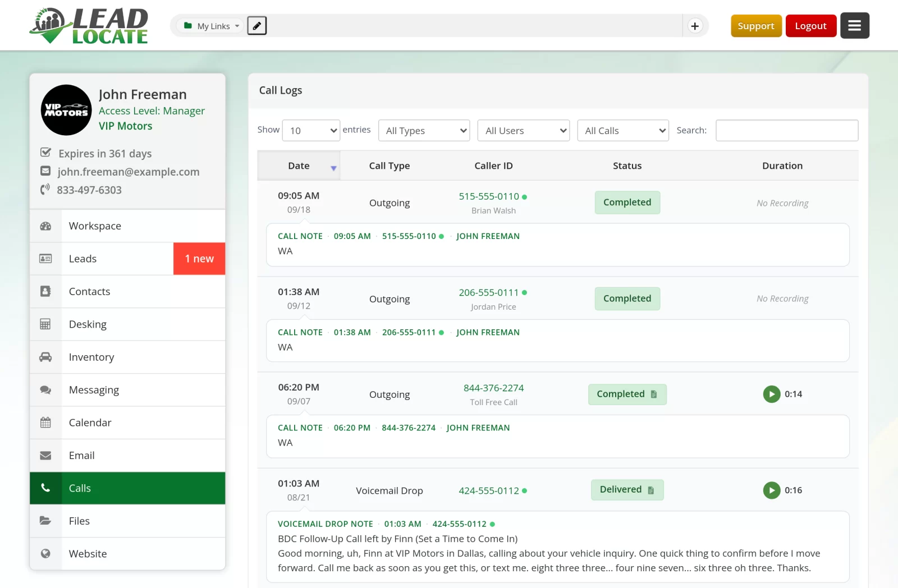Click the email john.freeman@example.com
Screen dimensions: 898x588
pos(129,172)
